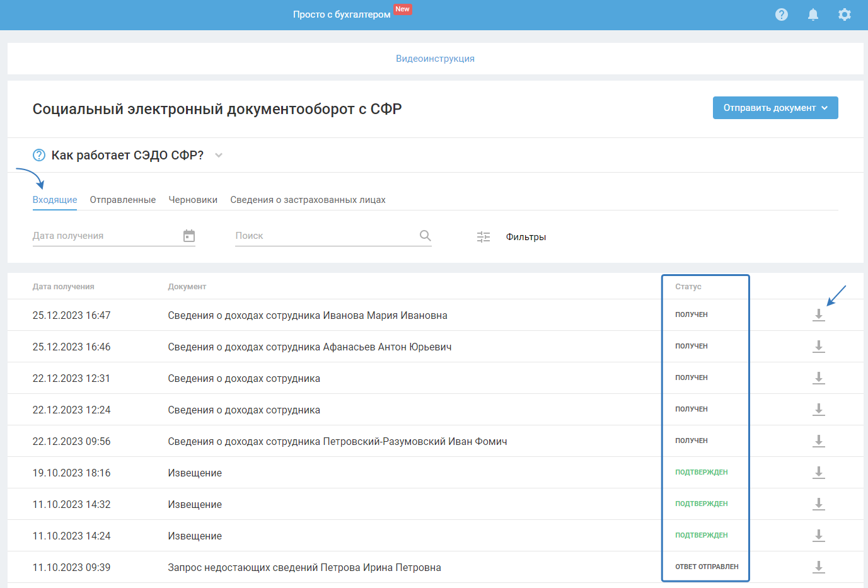Open settings gear icon
The image size is (868, 588).
click(x=844, y=14)
